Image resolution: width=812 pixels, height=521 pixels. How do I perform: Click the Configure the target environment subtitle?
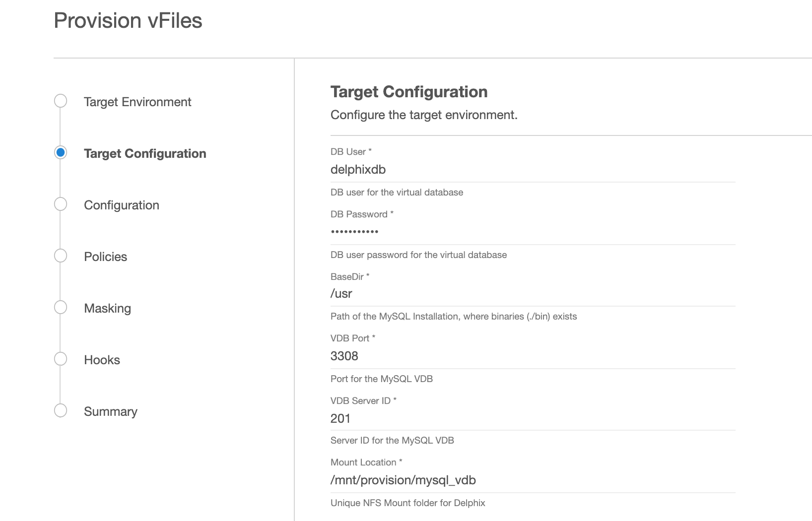pos(424,115)
